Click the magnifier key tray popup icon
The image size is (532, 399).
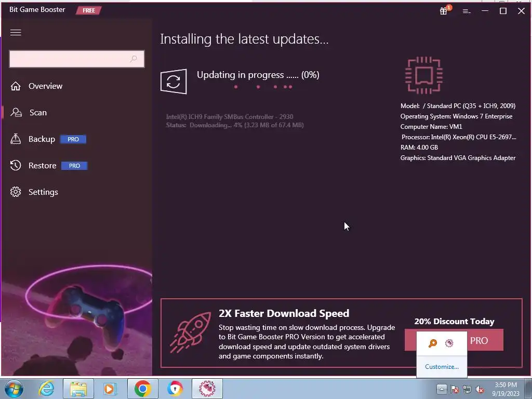(433, 343)
